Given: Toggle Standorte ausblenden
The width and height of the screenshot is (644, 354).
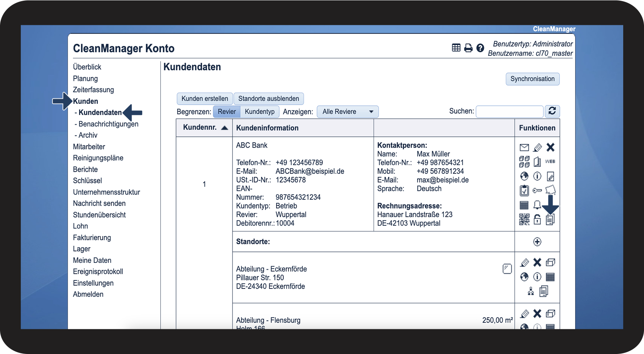Looking at the screenshot, I should click(x=269, y=98).
